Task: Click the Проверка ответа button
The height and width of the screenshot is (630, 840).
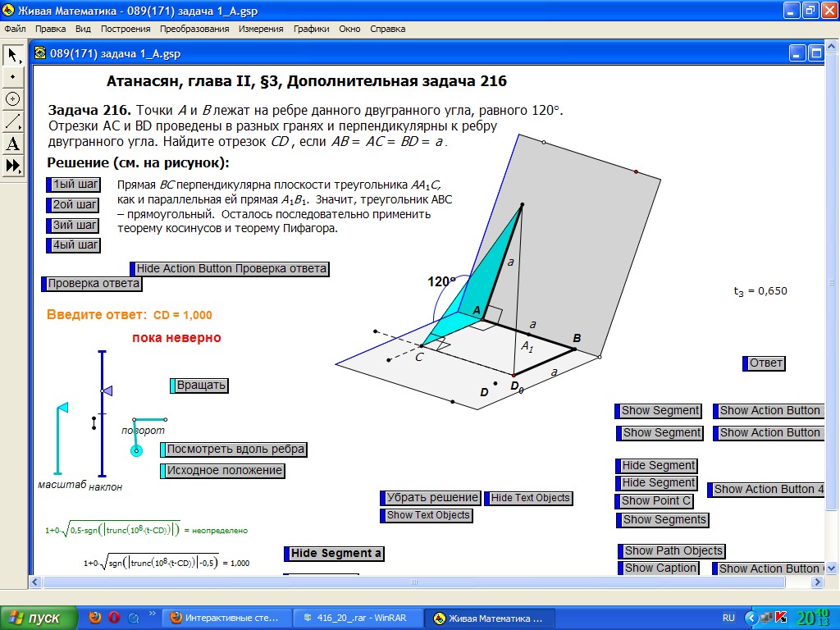Action: click(x=94, y=284)
